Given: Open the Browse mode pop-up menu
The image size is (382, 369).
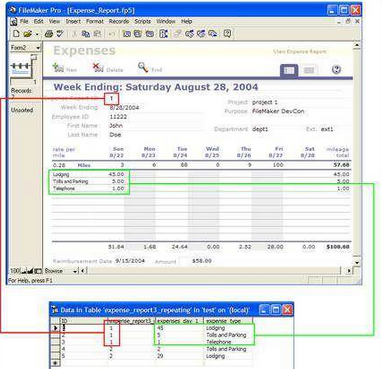Looking at the screenshot, I should [x=61, y=271].
